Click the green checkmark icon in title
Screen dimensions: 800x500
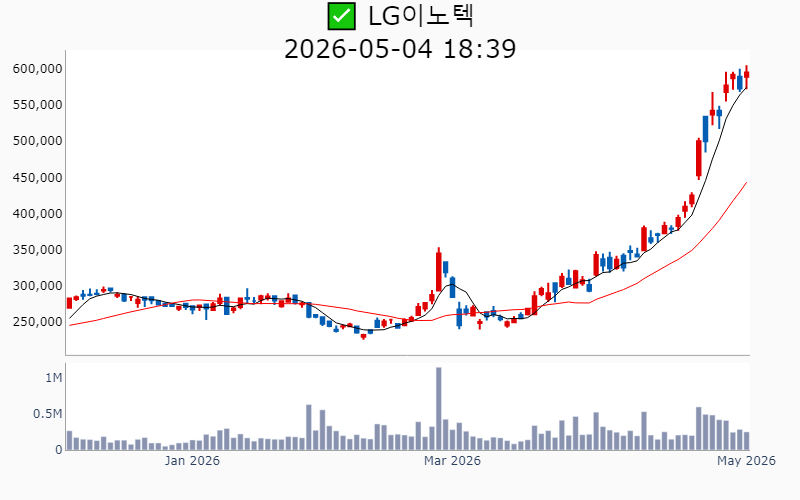point(341,16)
